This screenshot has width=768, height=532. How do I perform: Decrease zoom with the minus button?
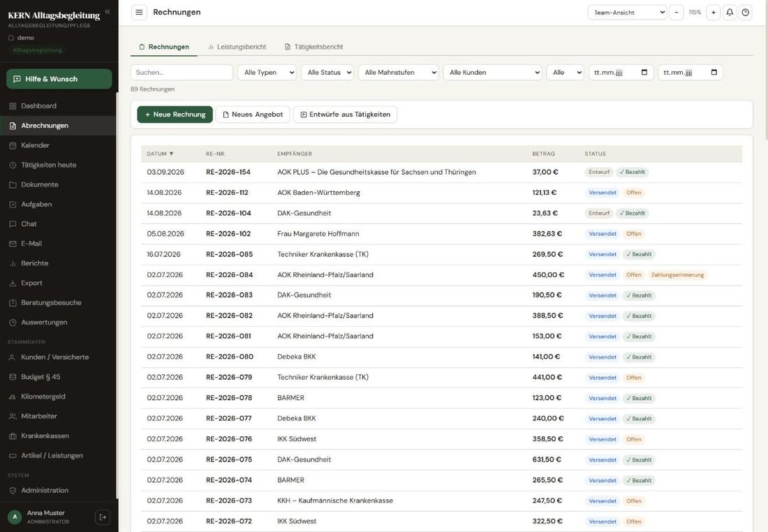pyautogui.click(x=676, y=13)
